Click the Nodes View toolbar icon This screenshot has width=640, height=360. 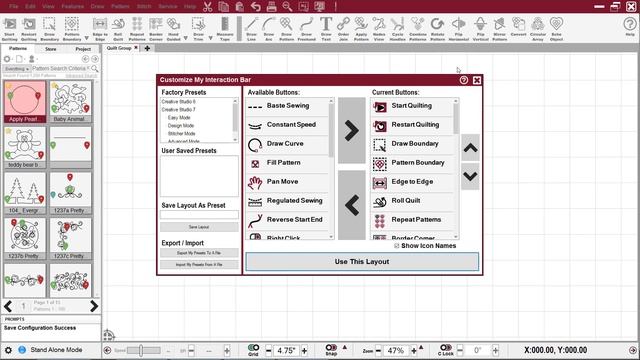[x=379, y=29]
